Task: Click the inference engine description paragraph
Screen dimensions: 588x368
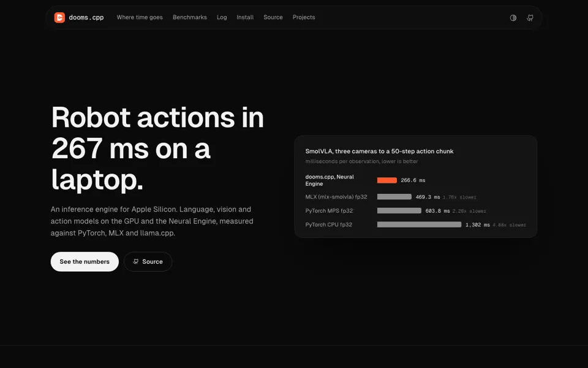Action: click(152, 221)
